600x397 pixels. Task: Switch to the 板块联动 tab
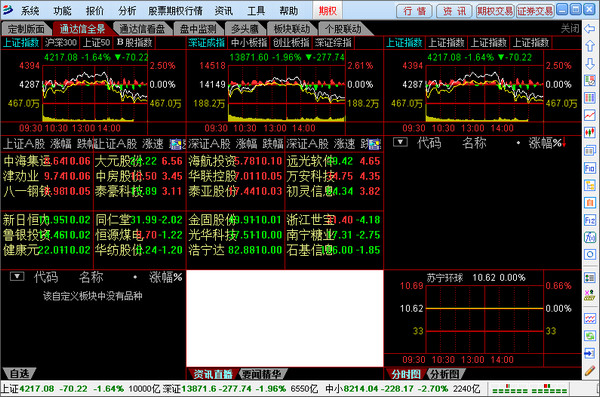pos(292,29)
